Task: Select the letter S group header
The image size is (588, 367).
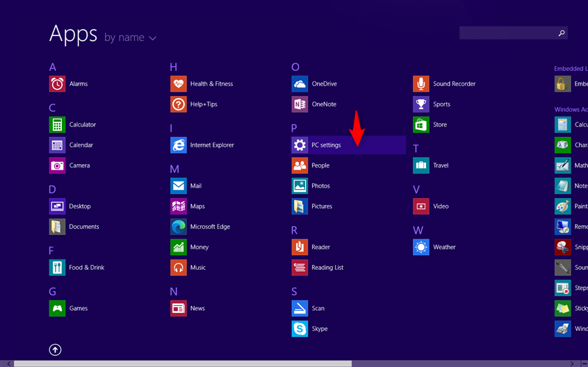Action: [x=294, y=292]
